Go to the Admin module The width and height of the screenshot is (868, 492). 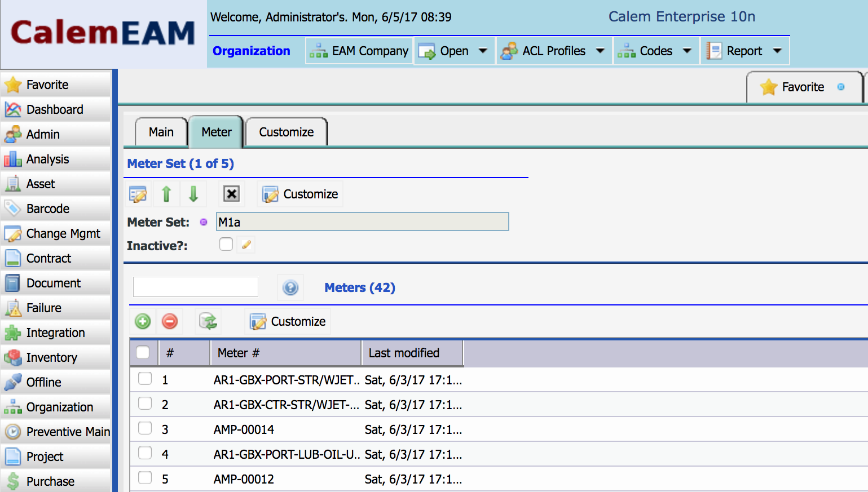coord(55,134)
